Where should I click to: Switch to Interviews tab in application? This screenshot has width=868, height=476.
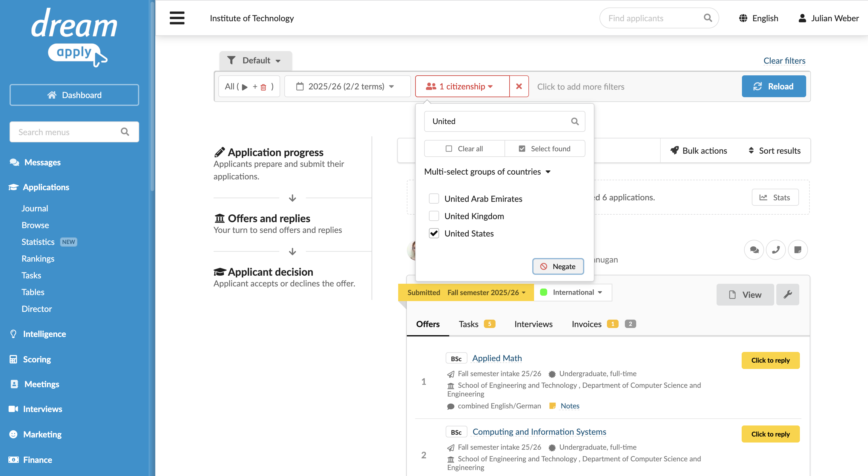click(533, 324)
